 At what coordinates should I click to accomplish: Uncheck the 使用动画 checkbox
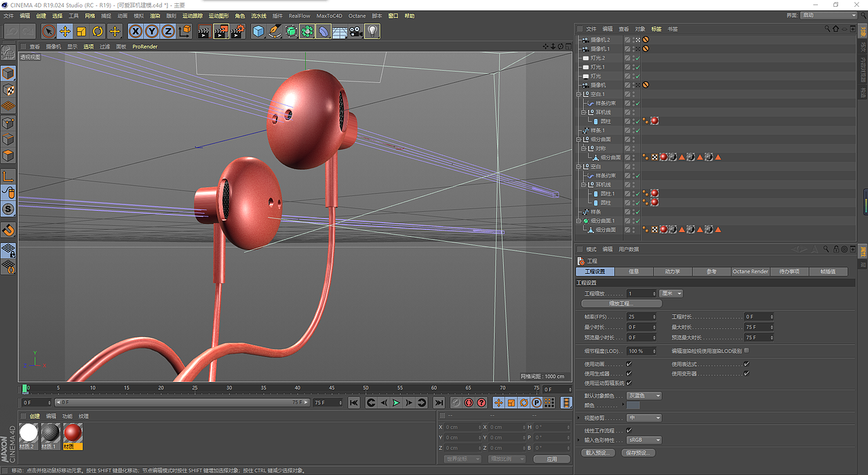click(x=629, y=364)
